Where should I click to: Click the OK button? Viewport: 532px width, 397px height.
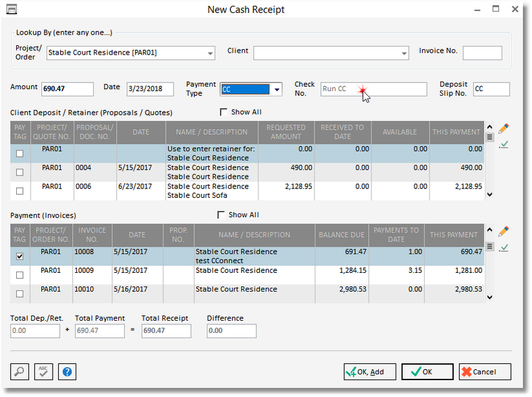point(427,372)
